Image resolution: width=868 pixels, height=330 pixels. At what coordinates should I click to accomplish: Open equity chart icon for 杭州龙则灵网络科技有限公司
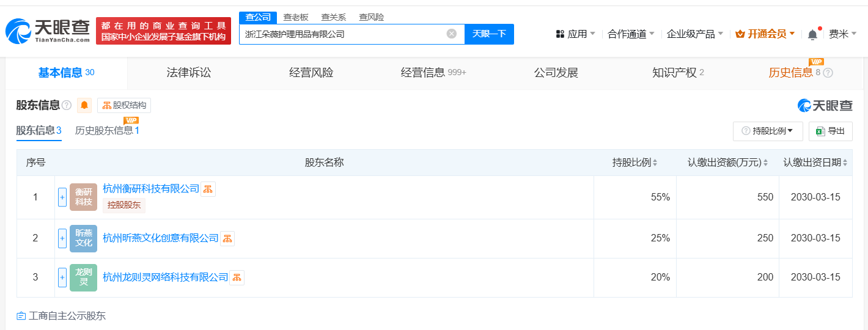click(x=237, y=277)
